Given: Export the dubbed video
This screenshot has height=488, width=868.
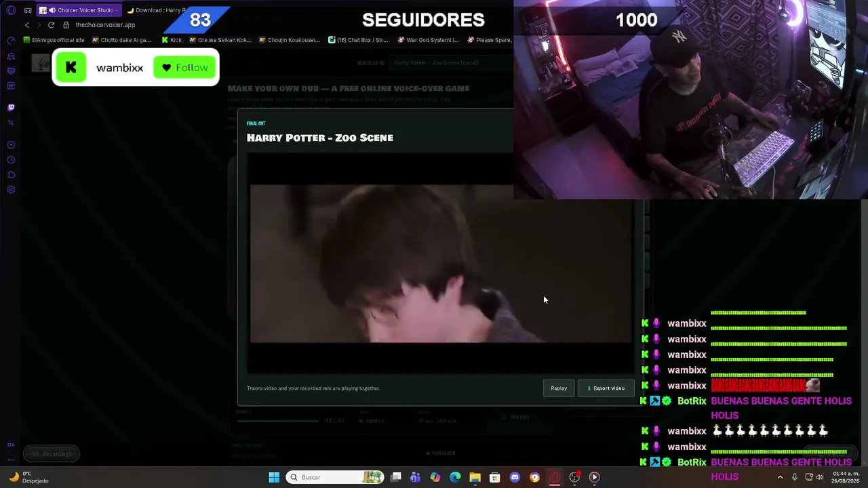Looking at the screenshot, I should [x=606, y=388].
